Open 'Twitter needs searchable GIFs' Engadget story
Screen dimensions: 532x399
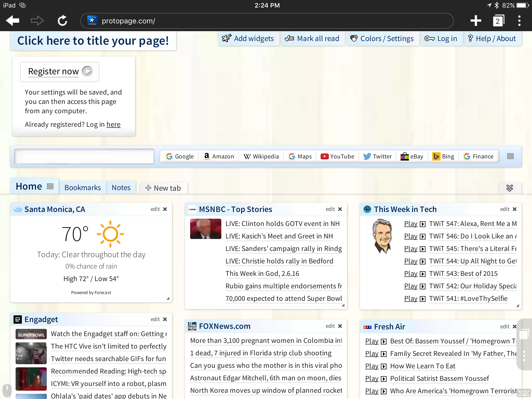click(108, 359)
